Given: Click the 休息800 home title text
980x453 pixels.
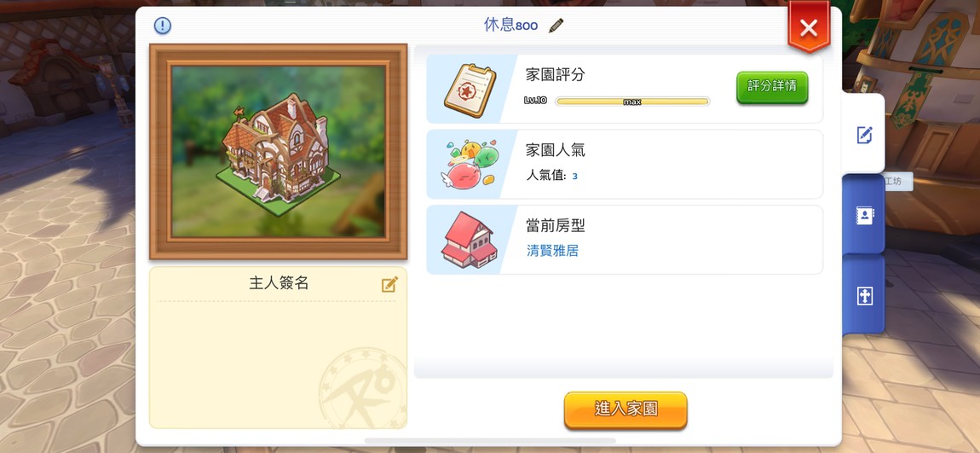Looking at the screenshot, I should coord(510,25).
